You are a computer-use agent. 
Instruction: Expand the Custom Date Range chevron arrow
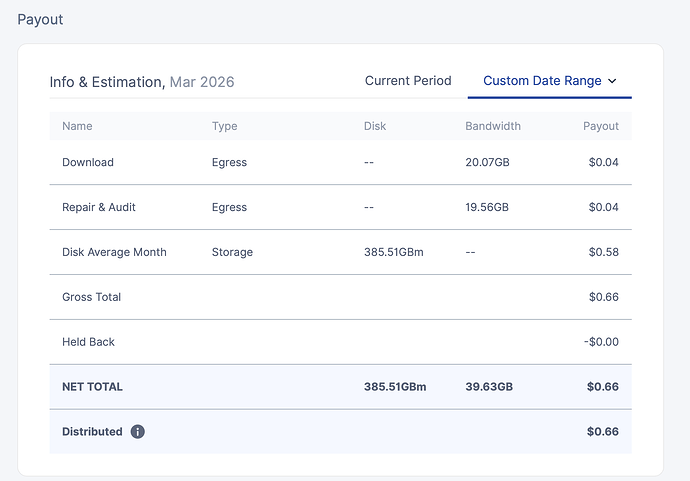point(612,81)
